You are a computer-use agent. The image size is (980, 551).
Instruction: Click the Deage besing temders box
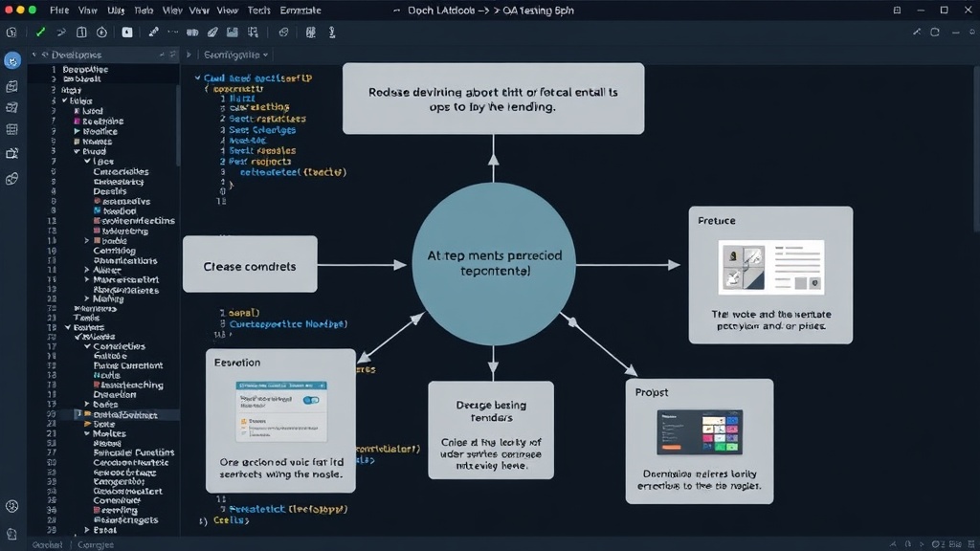(491, 430)
